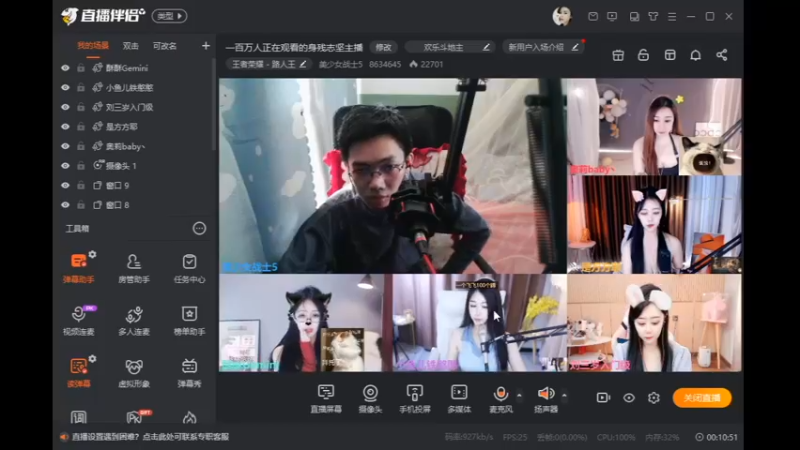Open the mail icon in title bar
Screen dimensions: 800x450
[x=593, y=16]
